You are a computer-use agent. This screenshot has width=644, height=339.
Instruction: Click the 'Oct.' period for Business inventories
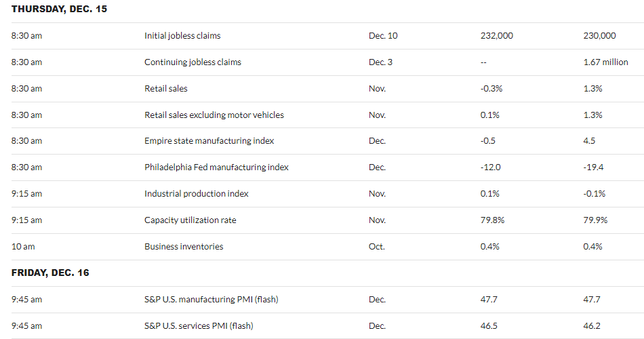coord(377,247)
